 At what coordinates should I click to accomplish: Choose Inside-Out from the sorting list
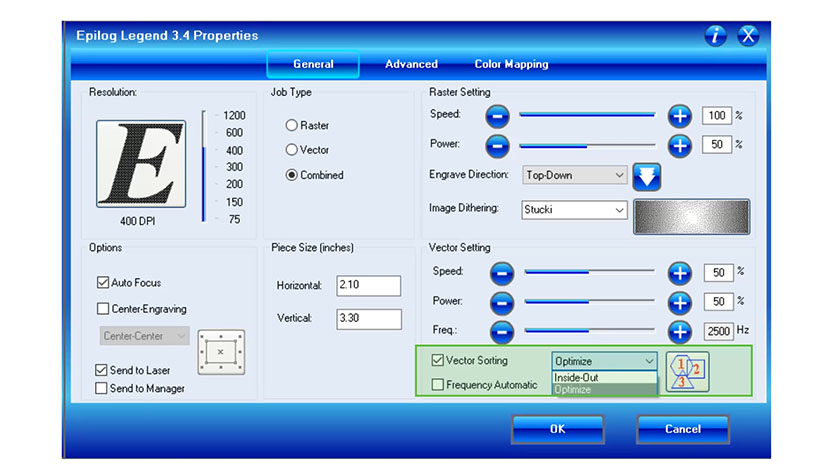click(604, 377)
